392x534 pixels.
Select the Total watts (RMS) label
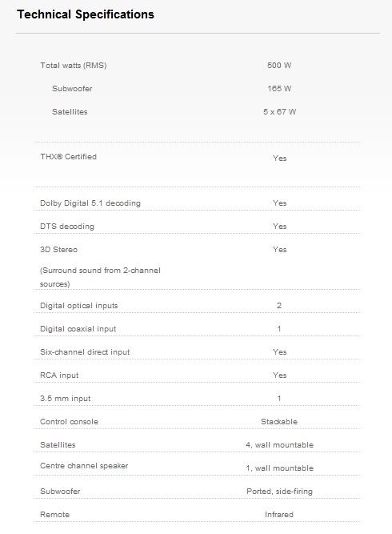click(x=74, y=66)
